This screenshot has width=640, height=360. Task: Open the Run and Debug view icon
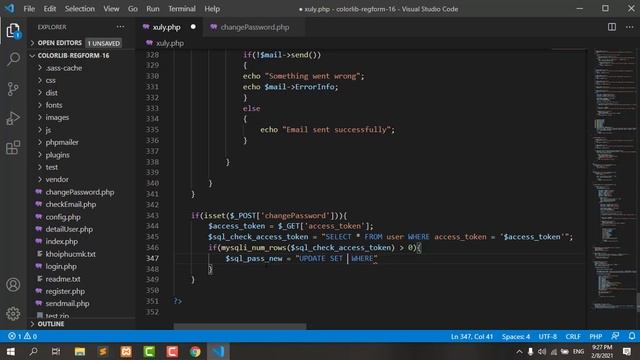(x=13, y=118)
